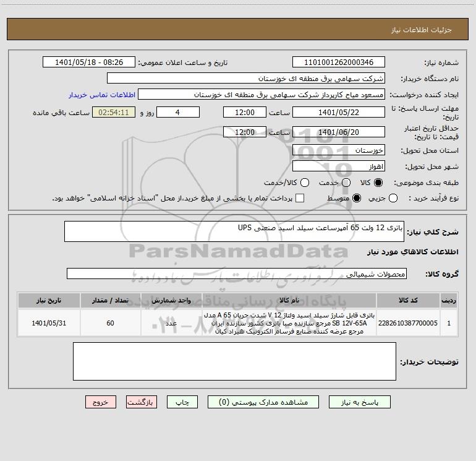
Task: Click the announcement date field 1401/05/18 - 08:26
Action: 89,62
